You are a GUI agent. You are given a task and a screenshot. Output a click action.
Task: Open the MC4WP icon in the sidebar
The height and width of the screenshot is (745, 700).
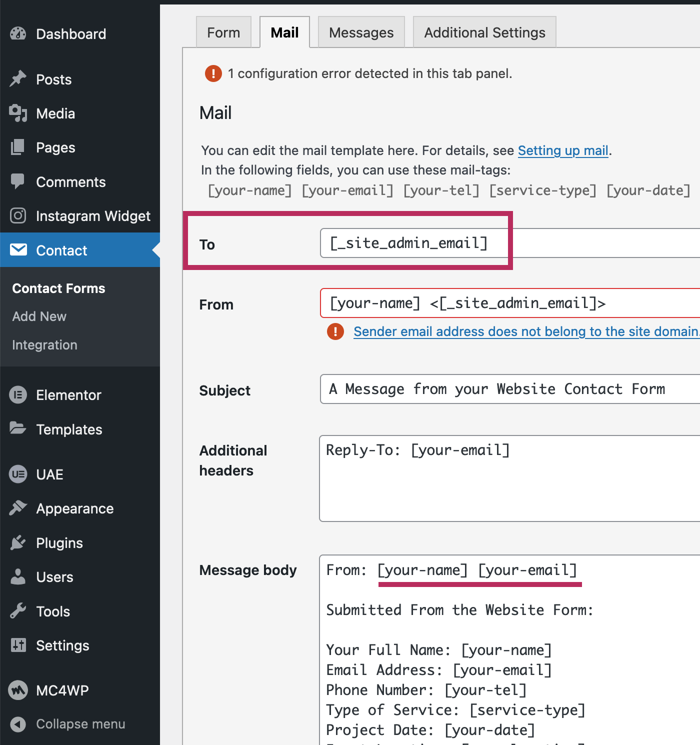(x=18, y=690)
